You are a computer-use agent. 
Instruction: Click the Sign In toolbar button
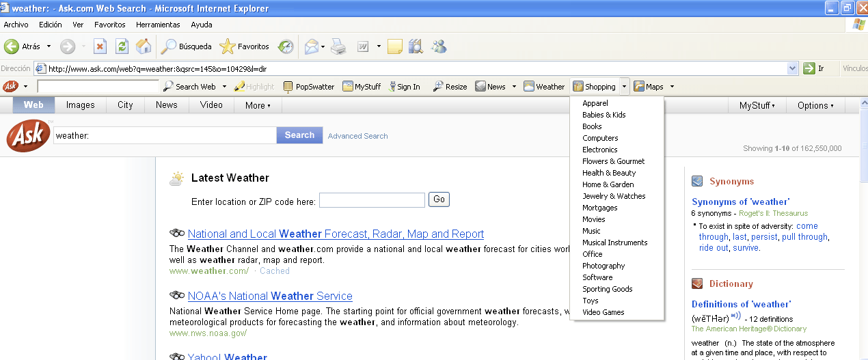coord(404,87)
